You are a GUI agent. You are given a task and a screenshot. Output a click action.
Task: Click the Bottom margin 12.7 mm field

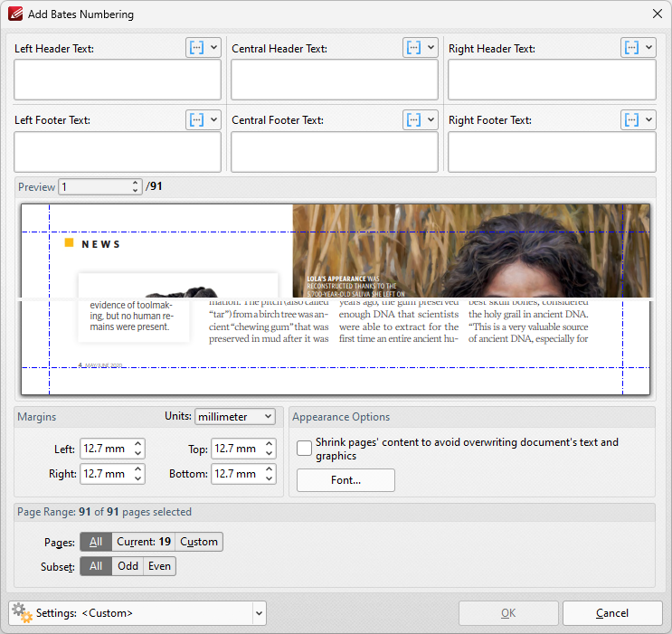point(238,474)
